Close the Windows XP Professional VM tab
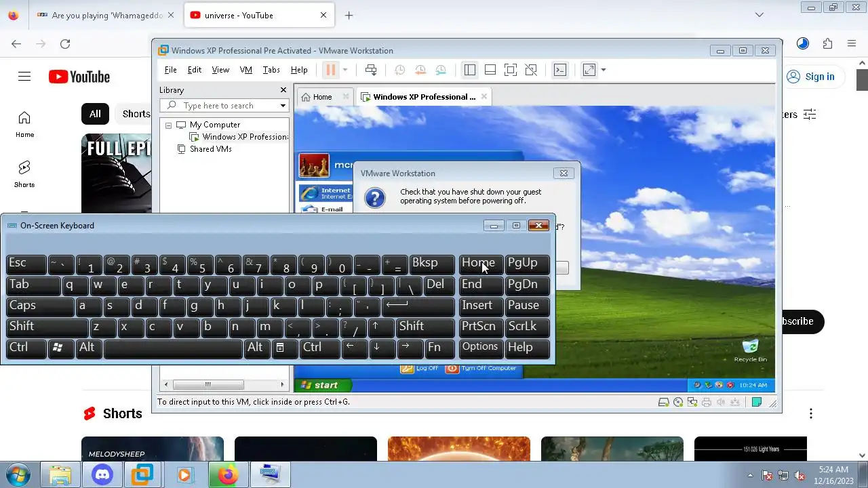Viewport: 868px width, 488px height. point(484,97)
